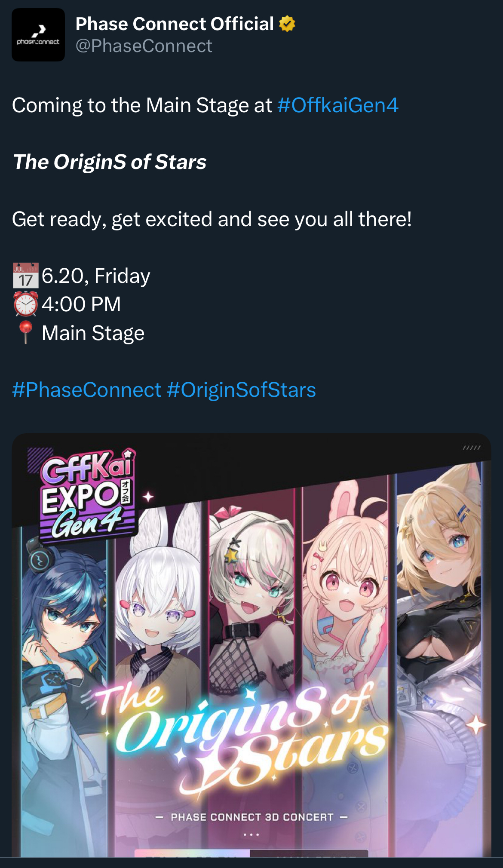Open the #OriginSofStars hashtag
The width and height of the screenshot is (503, 868).
[x=241, y=390]
